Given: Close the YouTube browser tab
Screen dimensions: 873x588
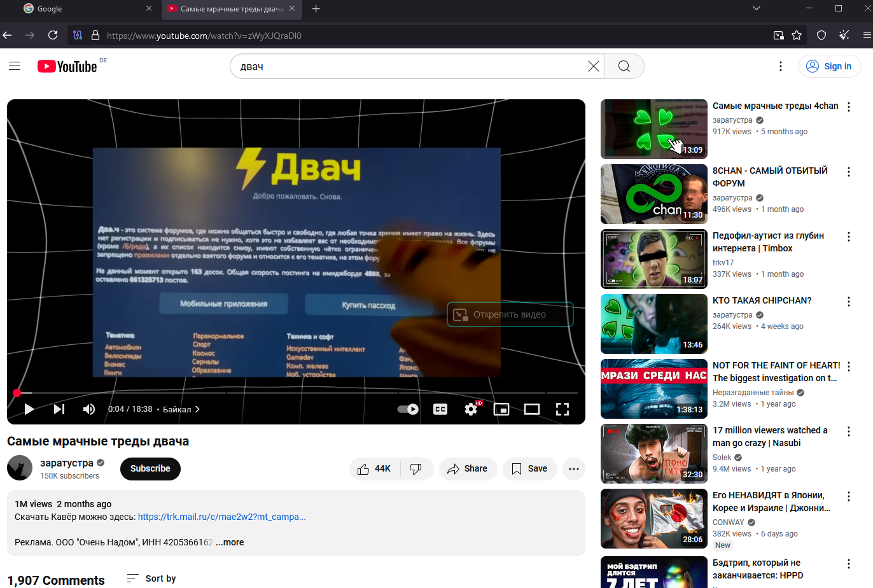Looking at the screenshot, I should point(292,9).
